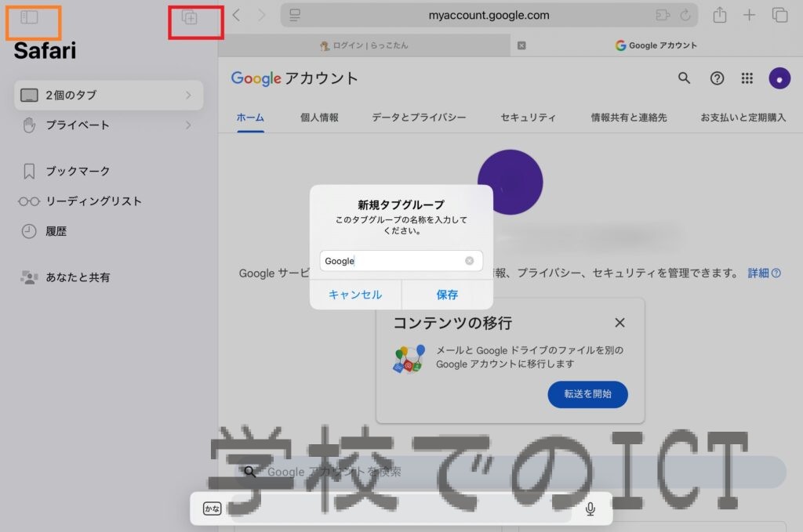Click the extensions icon in address bar
The width and height of the screenshot is (803, 532).
pyautogui.click(x=663, y=16)
